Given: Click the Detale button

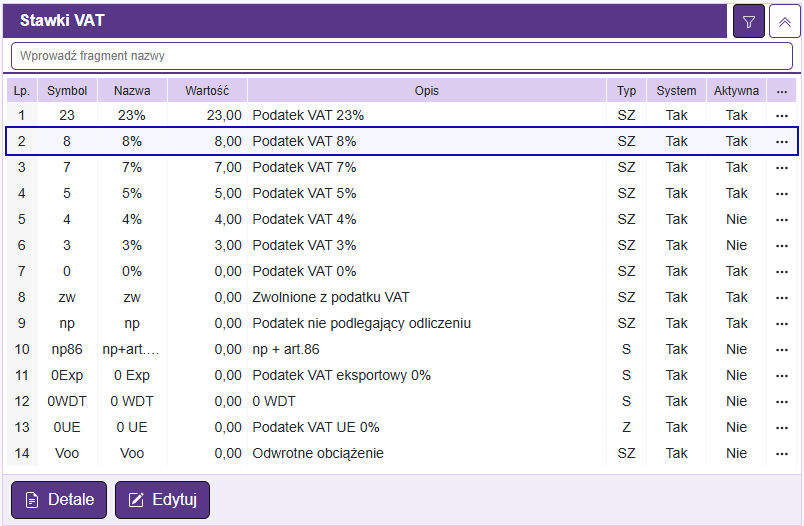Looking at the screenshot, I should (x=59, y=500).
